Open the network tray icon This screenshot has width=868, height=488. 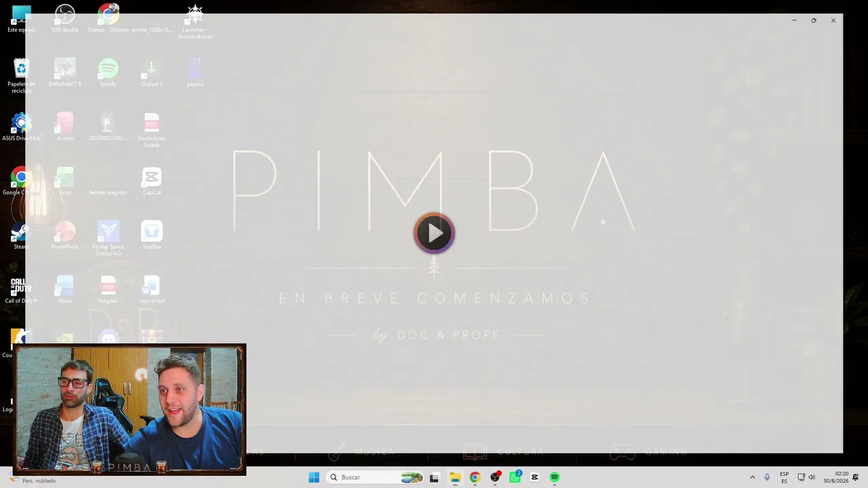coord(801,477)
